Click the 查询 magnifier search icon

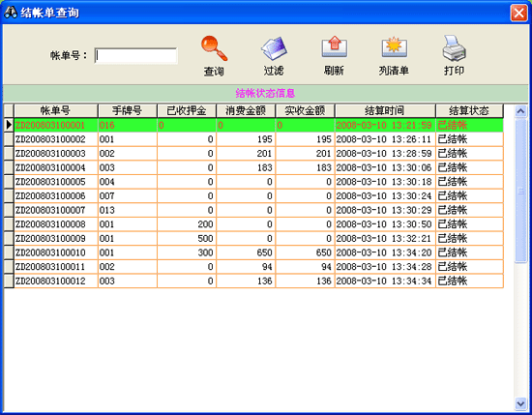pyautogui.click(x=214, y=48)
